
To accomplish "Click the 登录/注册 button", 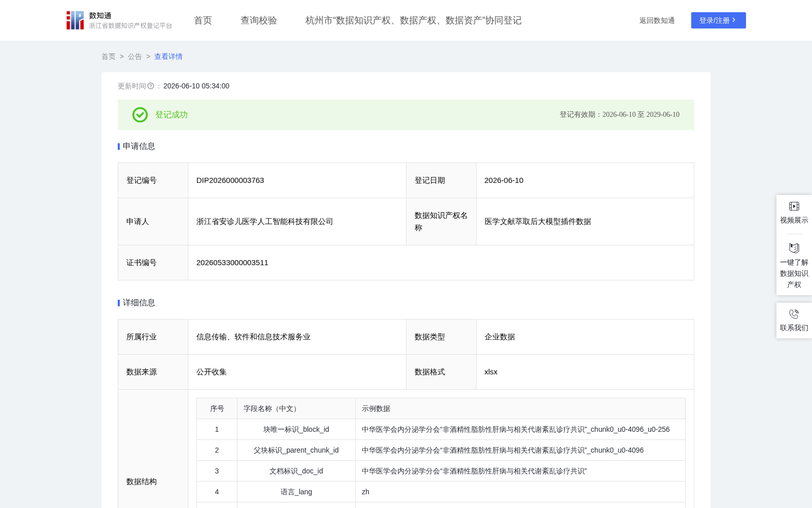I will pos(719,20).
